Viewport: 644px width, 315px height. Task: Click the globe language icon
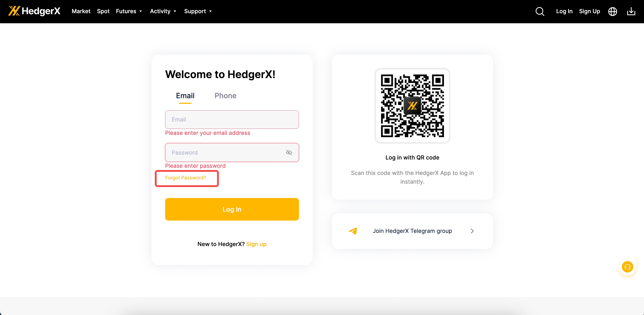(612, 11)
